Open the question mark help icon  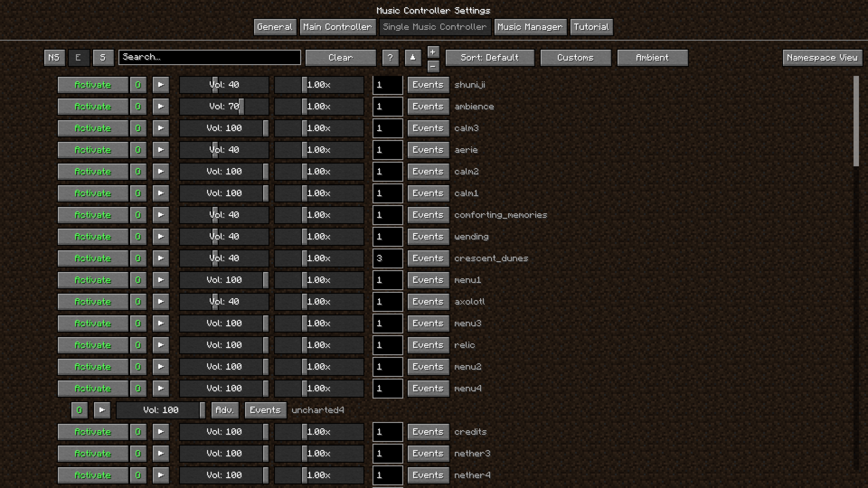point(390,57)
